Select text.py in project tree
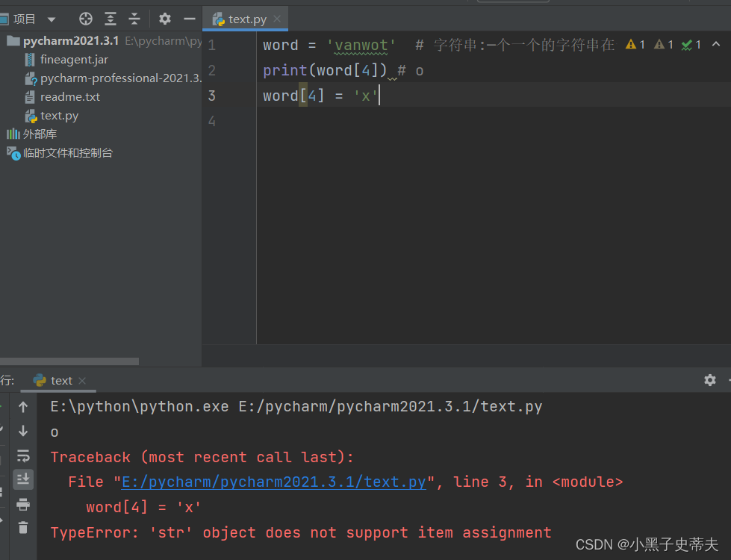This screenshot has height=560, width=731. click(59, 116)
